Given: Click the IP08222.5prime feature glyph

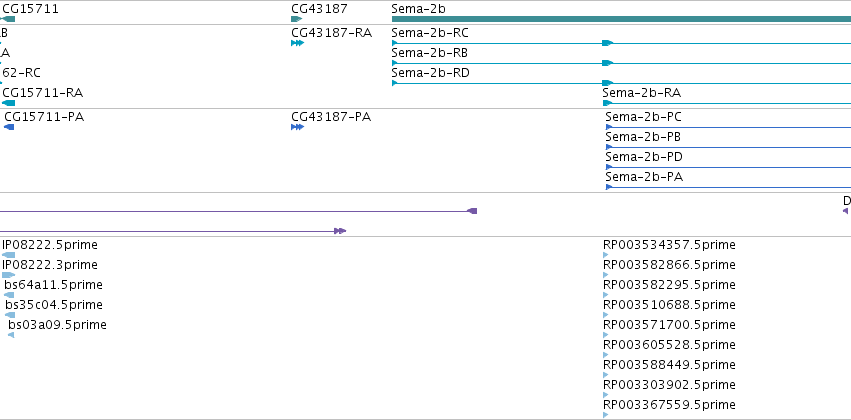Looking at the screenshot, I should point(8,255).
